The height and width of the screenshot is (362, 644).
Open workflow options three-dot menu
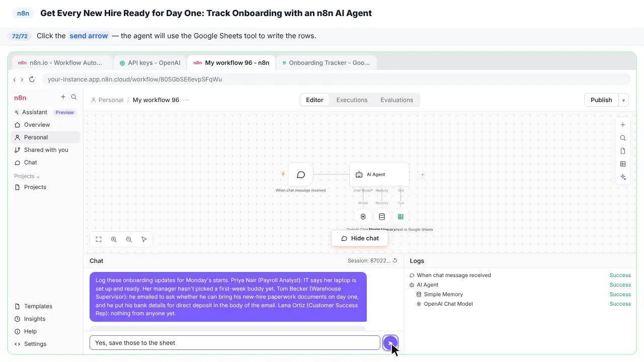click(186, 100)
